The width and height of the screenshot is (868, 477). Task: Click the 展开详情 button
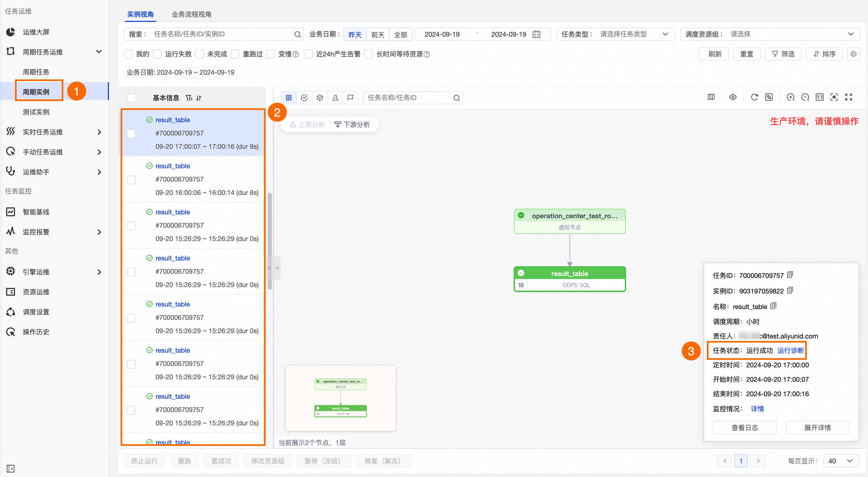[x=817, y=428]
